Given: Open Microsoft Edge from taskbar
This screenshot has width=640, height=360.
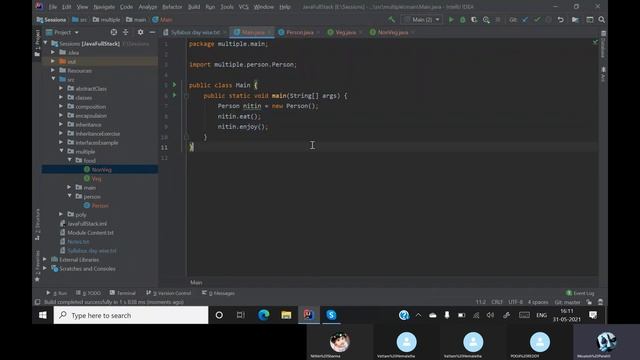Looking at the screenshot, I should (x=264, y=315).
